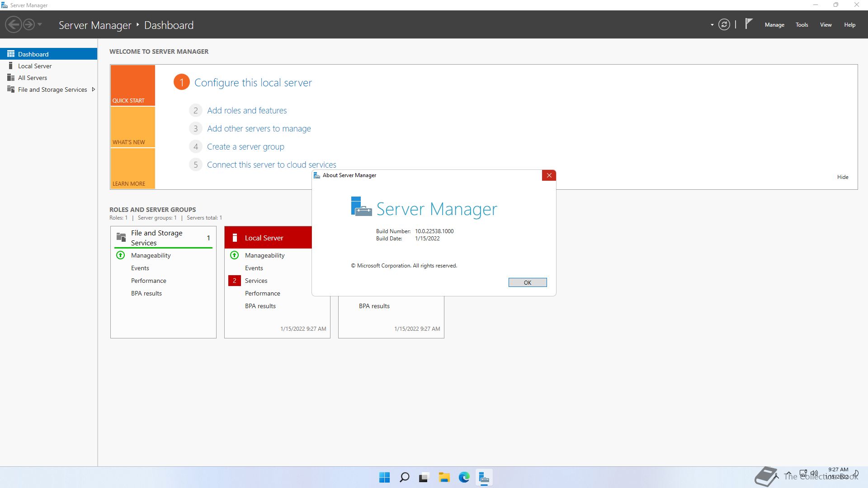
Task: Click the Local Server sidebar icon
Action: 11,66
